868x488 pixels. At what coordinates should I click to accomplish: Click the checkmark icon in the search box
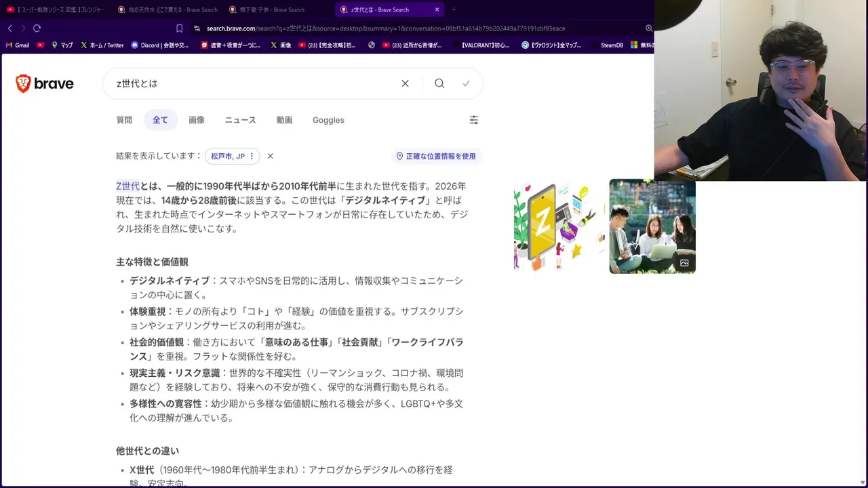466,83
